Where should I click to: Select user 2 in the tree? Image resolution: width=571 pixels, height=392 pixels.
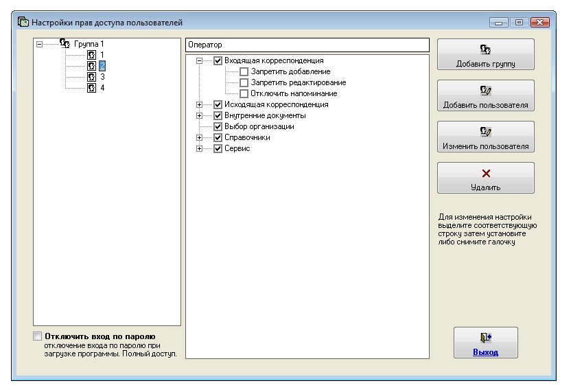(102, 66)
